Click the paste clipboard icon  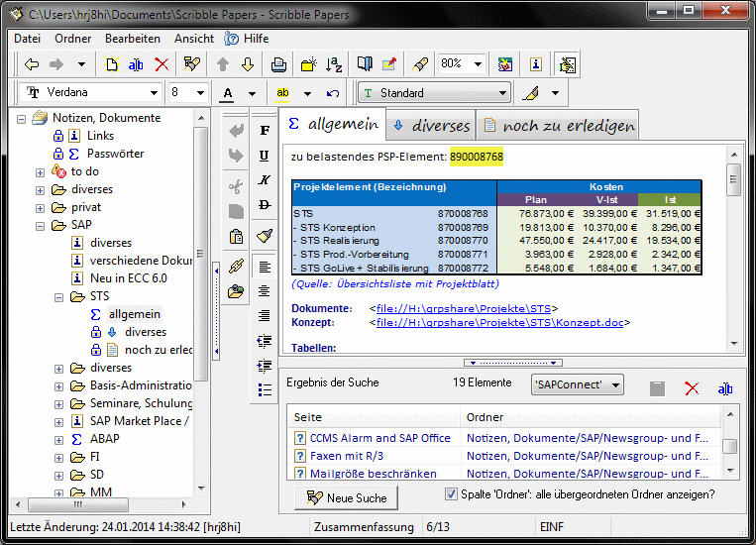[236, 236]
